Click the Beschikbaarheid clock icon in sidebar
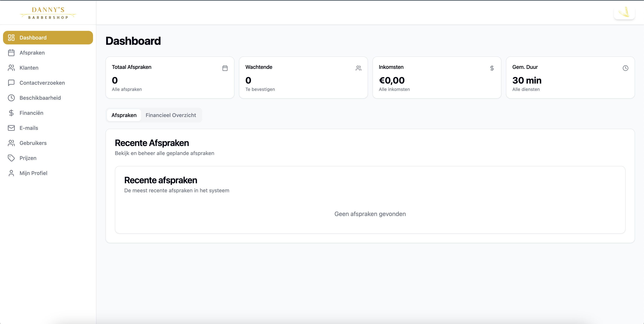 (x=11, y=98)
